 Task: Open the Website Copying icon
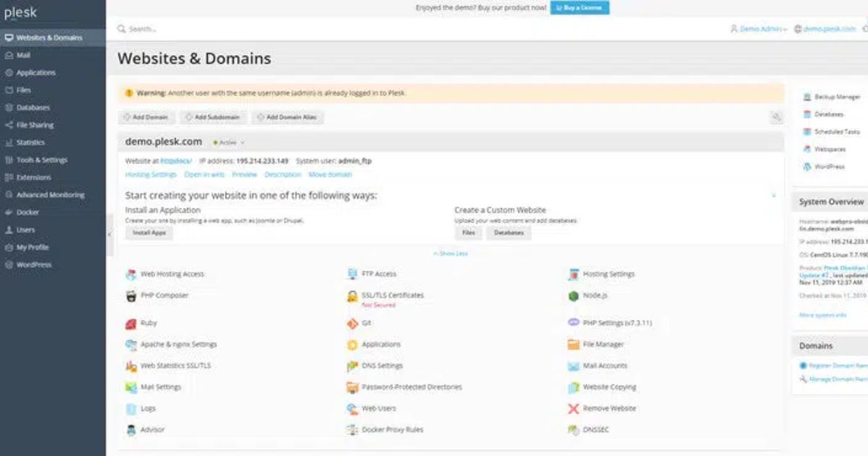click(x=574, y=387)
